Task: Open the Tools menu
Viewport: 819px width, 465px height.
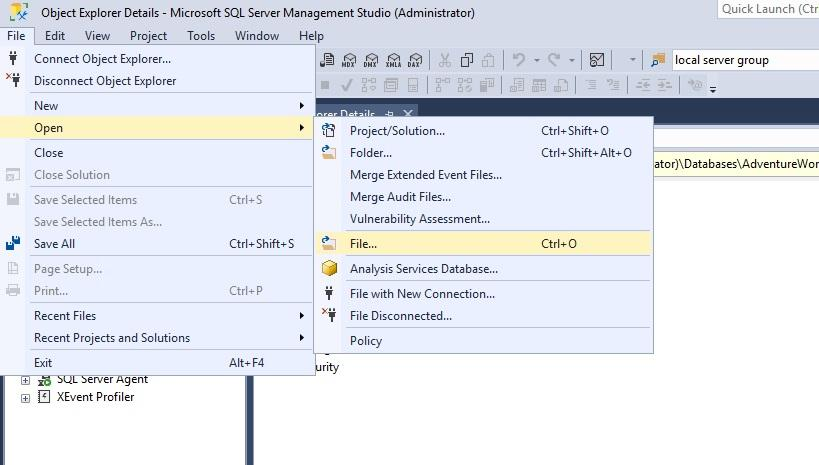Action: pyautogui.click(x=201, y=36)
